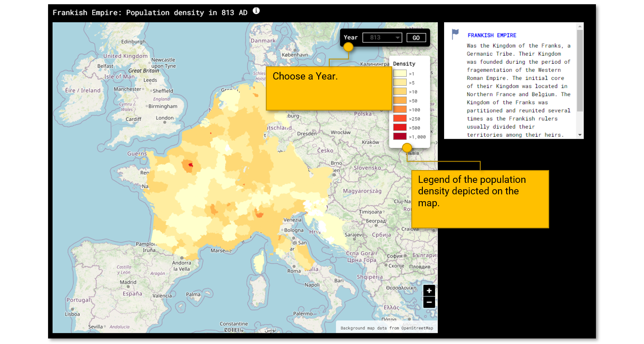The height and width of the screenshot is (344, 644).
Task: Click the Manchester label on the map
Action: tap(127, 89)
